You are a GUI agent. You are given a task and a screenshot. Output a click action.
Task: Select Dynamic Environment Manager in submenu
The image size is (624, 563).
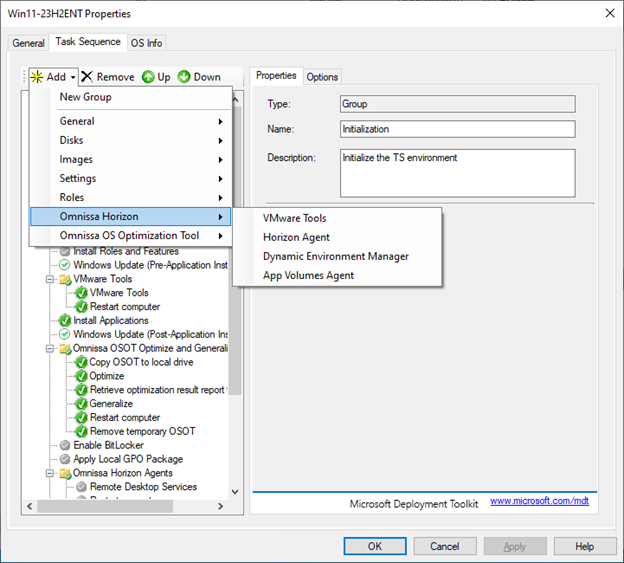(337, 256)
